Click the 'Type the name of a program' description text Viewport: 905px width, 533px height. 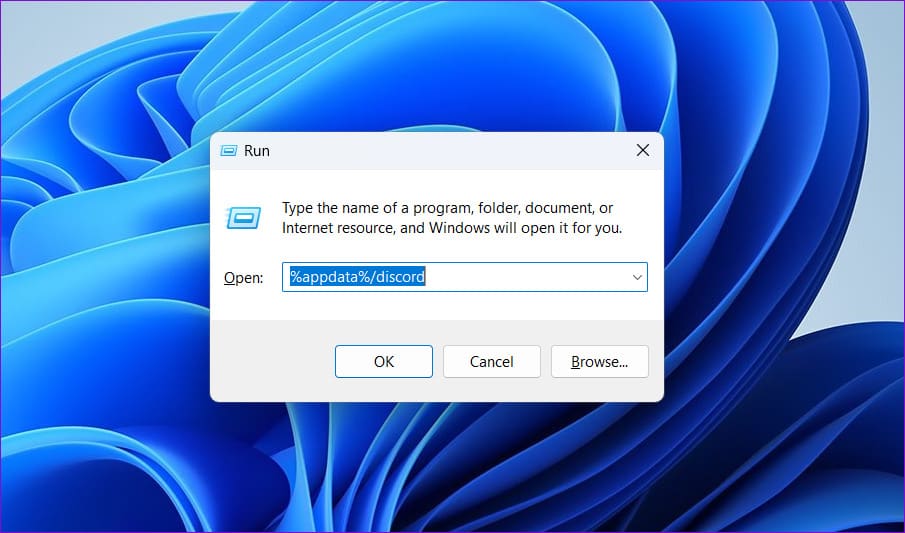pos(451,218)
